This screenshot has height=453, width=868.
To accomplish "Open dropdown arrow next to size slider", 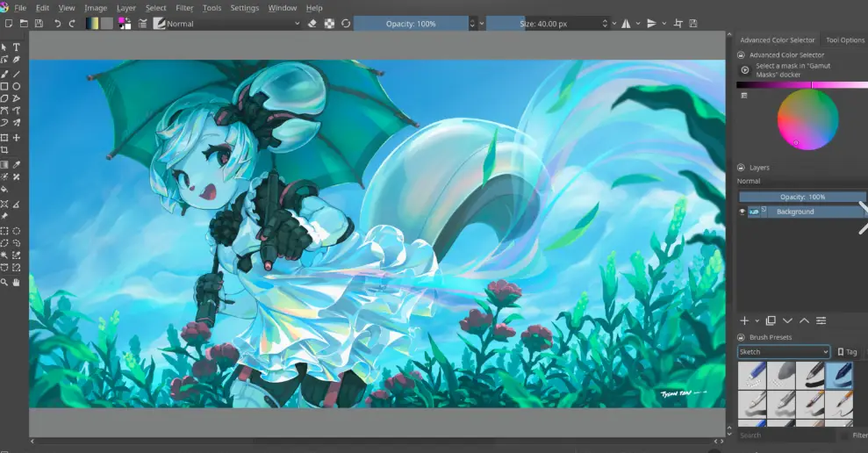I will pyautogui.click(x=613, y=23).
